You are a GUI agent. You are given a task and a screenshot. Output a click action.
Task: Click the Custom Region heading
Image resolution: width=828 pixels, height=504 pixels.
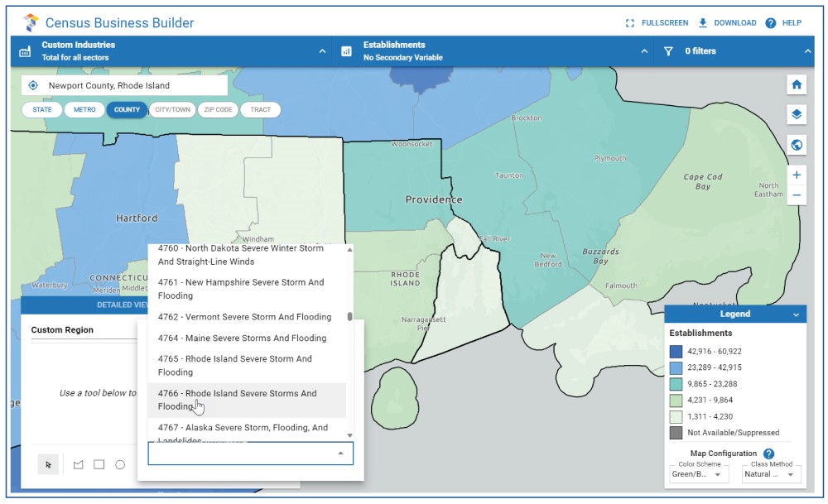coord(62,330)
